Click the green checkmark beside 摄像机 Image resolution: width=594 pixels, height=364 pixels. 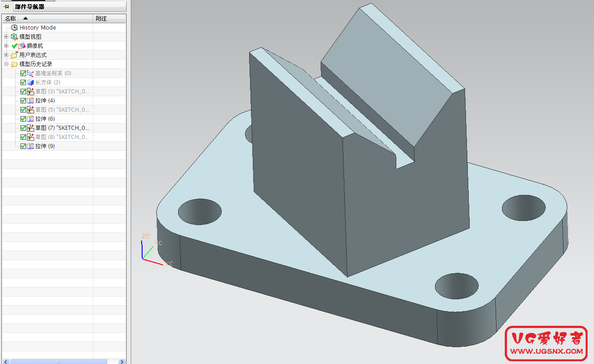click(x=15, y=46)
